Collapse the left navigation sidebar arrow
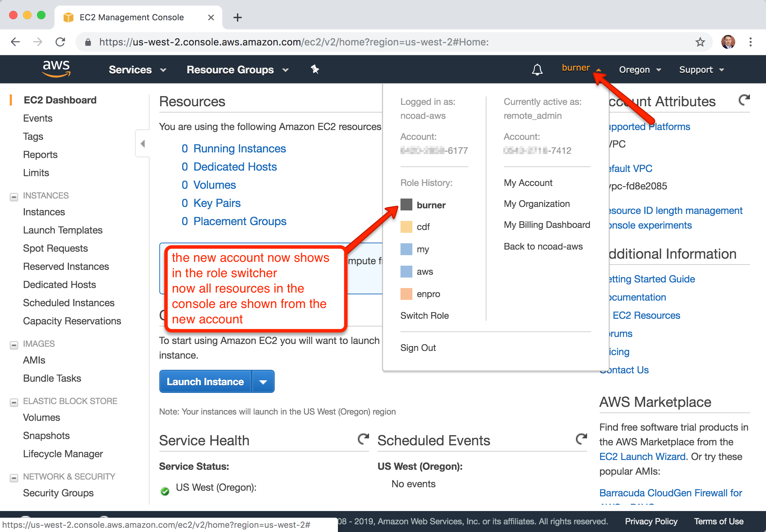The width and height of the screenshot is (766, 532). pyautogui.click(x=143, y=144)
